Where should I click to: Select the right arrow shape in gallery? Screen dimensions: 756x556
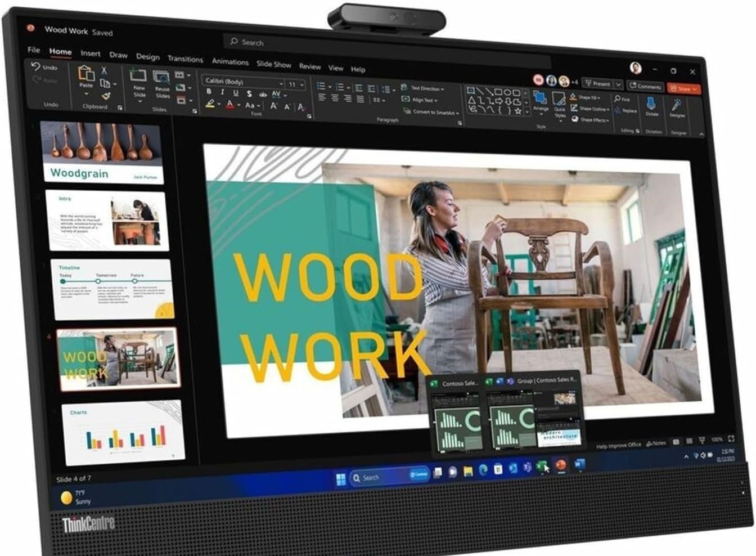pyautogui.click(x=498, y=101)
